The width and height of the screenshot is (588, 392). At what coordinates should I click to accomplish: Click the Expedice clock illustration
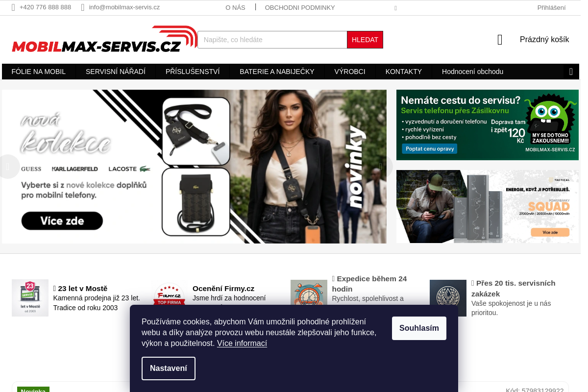(309, 293)
